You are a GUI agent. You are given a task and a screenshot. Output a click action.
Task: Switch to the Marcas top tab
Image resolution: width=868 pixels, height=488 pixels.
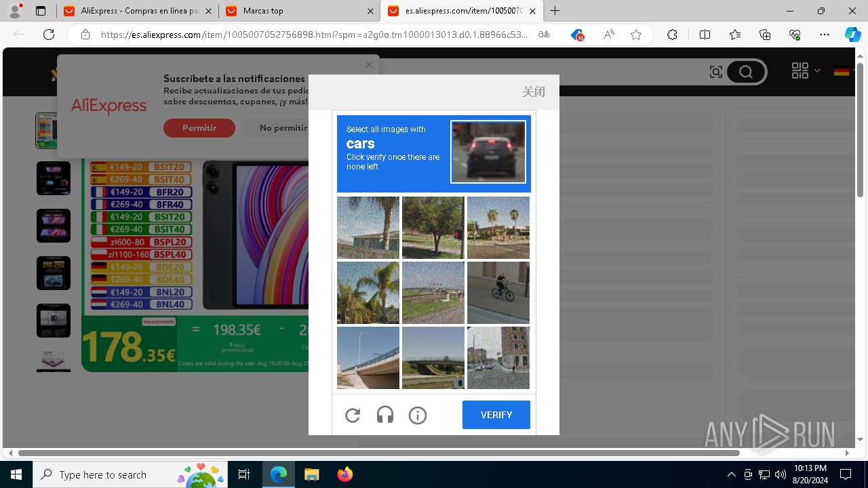point(300,11)
